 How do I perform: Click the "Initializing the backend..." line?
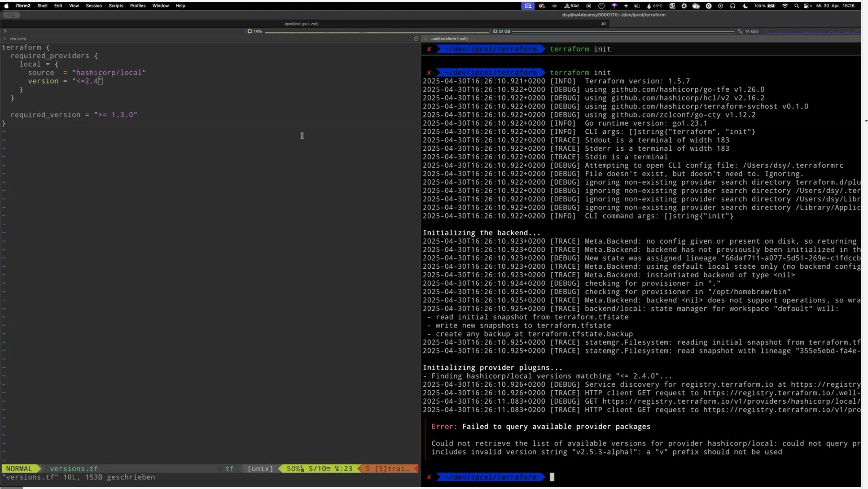pyautogui.click(x=482, y=233)
